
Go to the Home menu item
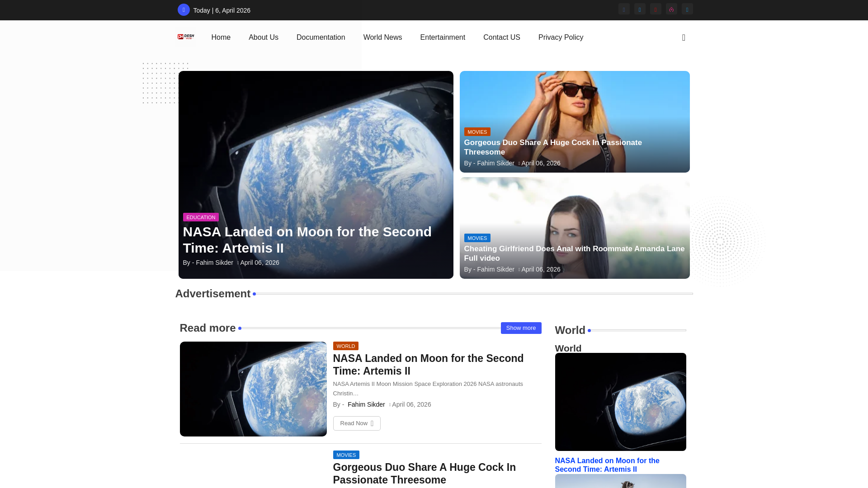coord(221,38)
